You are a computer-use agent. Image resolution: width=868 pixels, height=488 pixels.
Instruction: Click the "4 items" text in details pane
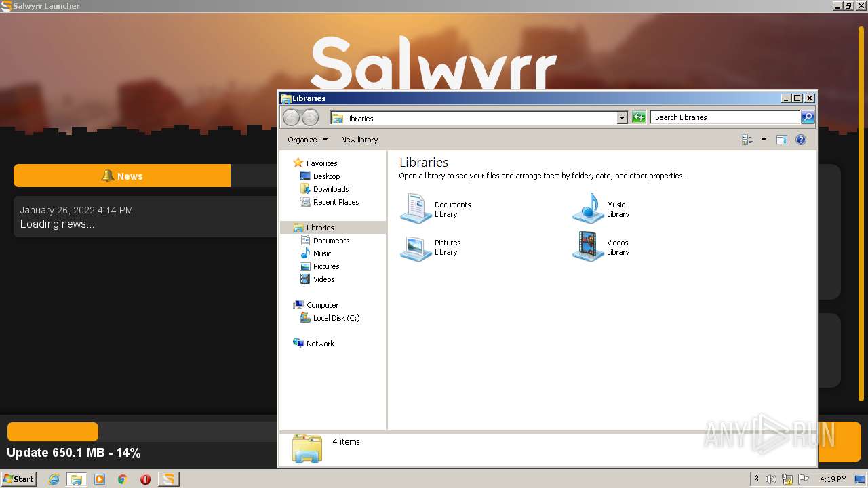(x=346, y=442)
